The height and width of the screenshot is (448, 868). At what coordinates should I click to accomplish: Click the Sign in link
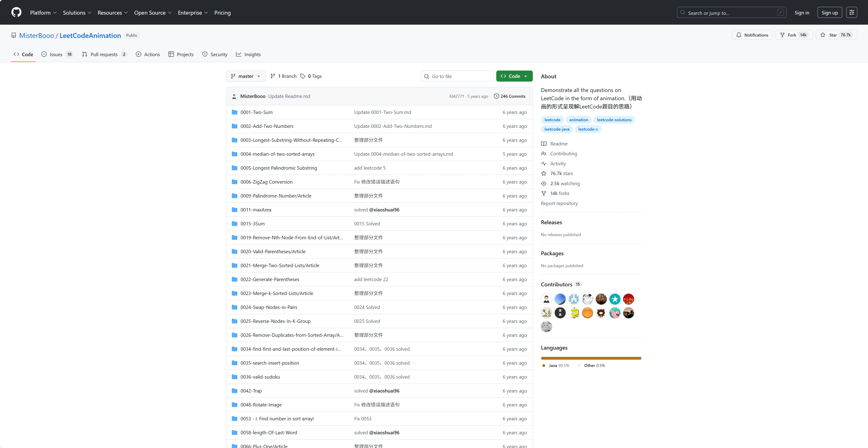pyautogui.click(x=802, y=13)
